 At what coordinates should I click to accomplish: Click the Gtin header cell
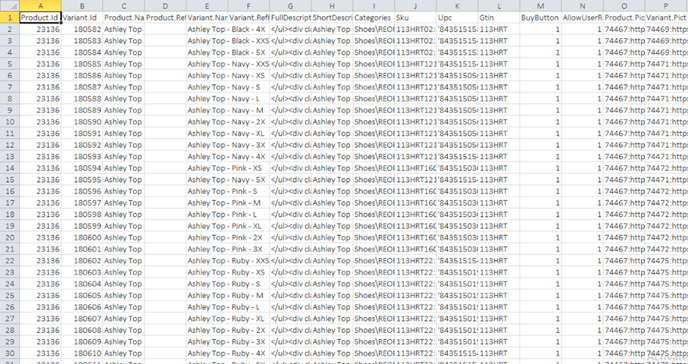tap(499, 18)
